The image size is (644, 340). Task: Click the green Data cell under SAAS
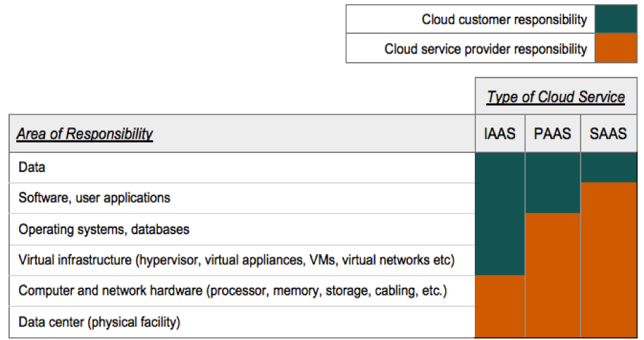(x=608, y=167)
